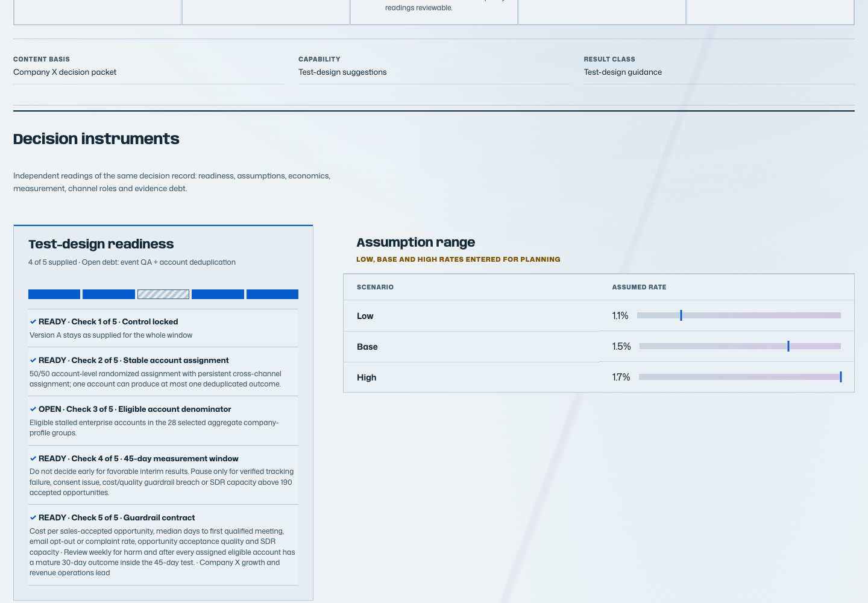Viewport: 868px width, 603px height.
Task: Click the High scenario rate marker
Action: pos(841,377)
